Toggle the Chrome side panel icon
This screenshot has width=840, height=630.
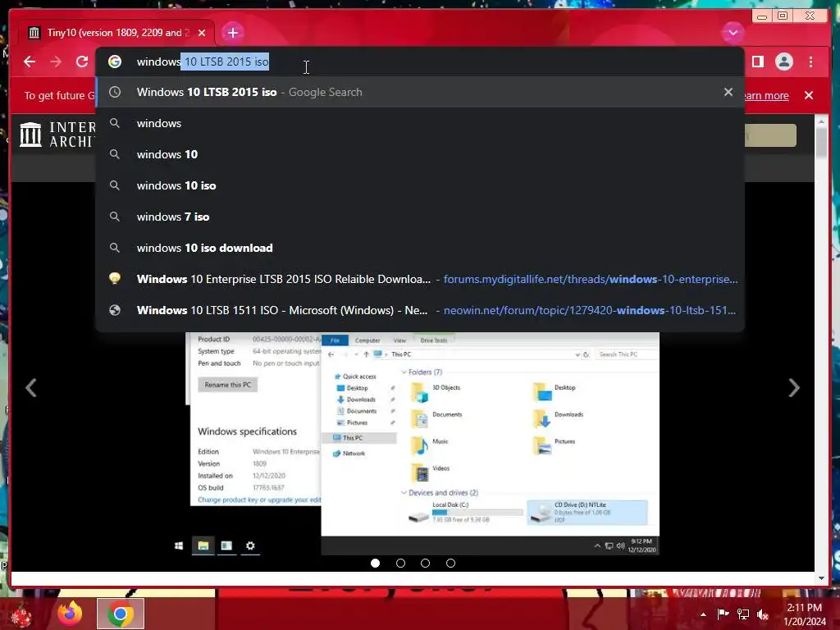tap(757, 62)
